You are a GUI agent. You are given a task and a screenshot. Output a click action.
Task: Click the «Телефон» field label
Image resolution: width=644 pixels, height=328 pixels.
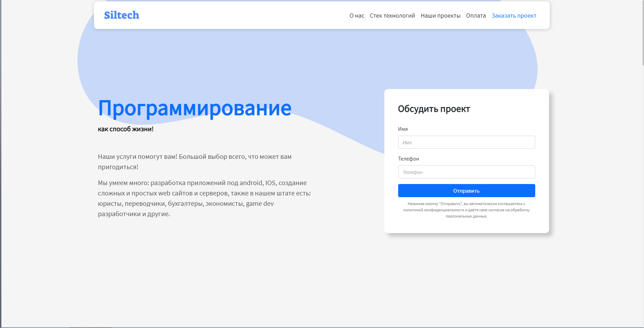408,159
